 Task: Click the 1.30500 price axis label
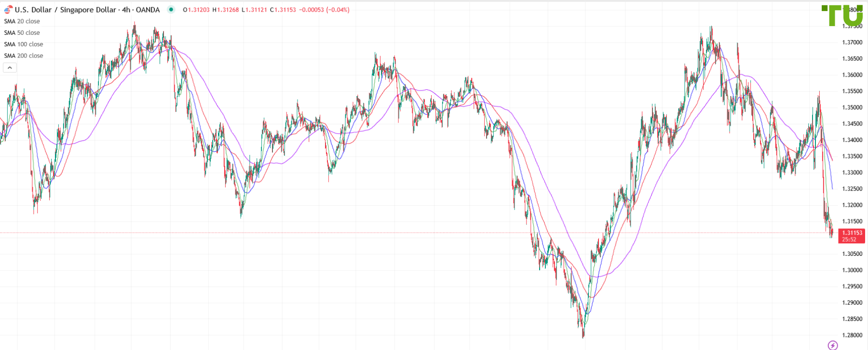852,254
